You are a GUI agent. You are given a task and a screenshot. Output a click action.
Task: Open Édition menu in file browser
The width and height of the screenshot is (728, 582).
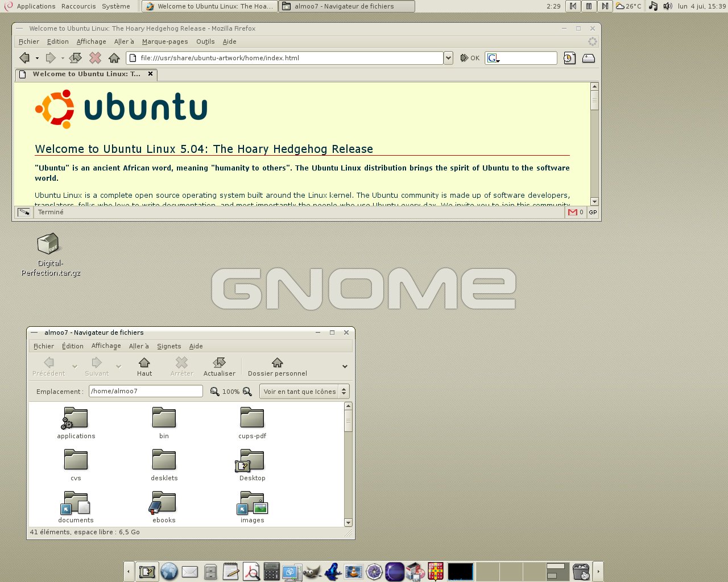[x=73, y=346]
